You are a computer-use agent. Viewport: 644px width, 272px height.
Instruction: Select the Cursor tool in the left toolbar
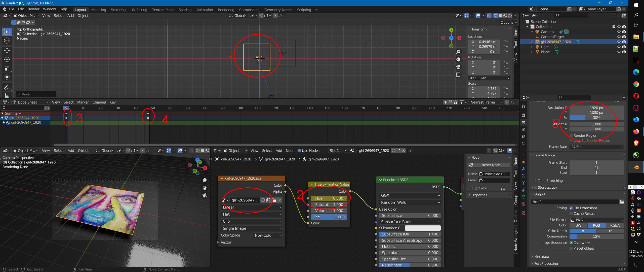pyautogui.click(x=7, y=41)
